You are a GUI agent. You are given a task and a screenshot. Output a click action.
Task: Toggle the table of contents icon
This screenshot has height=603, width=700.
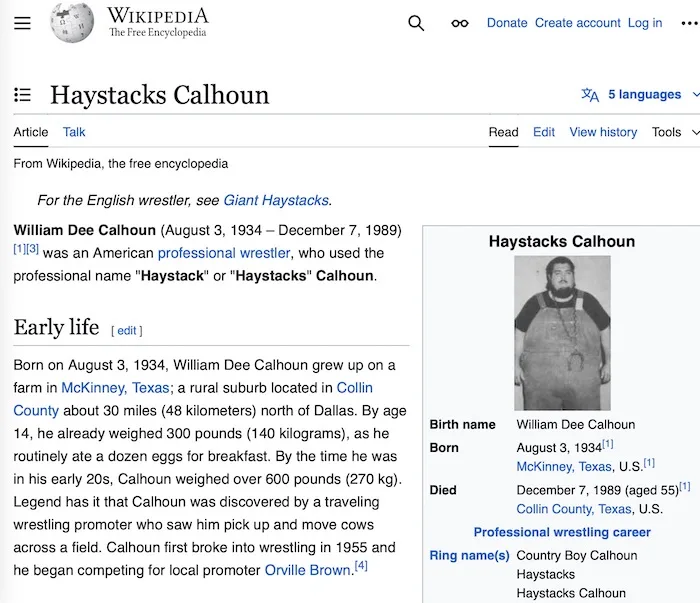[x=22, y=95]
